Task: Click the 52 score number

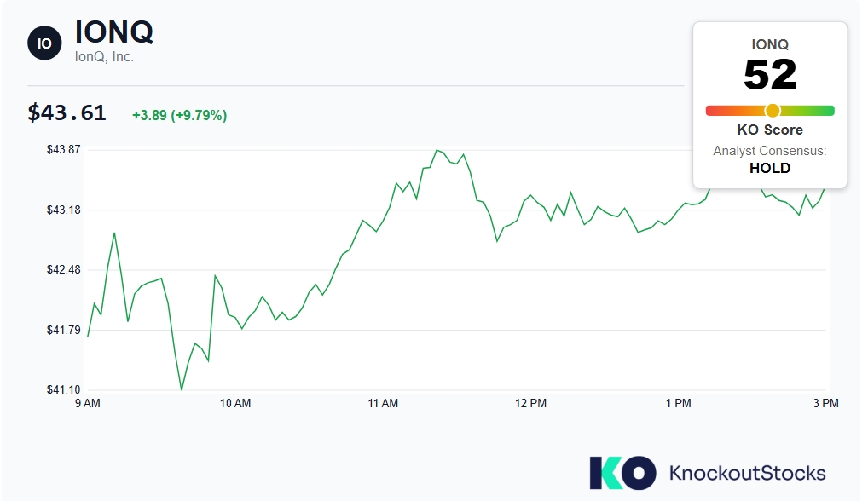Action: pyautogui.click(x=769, y=75)
